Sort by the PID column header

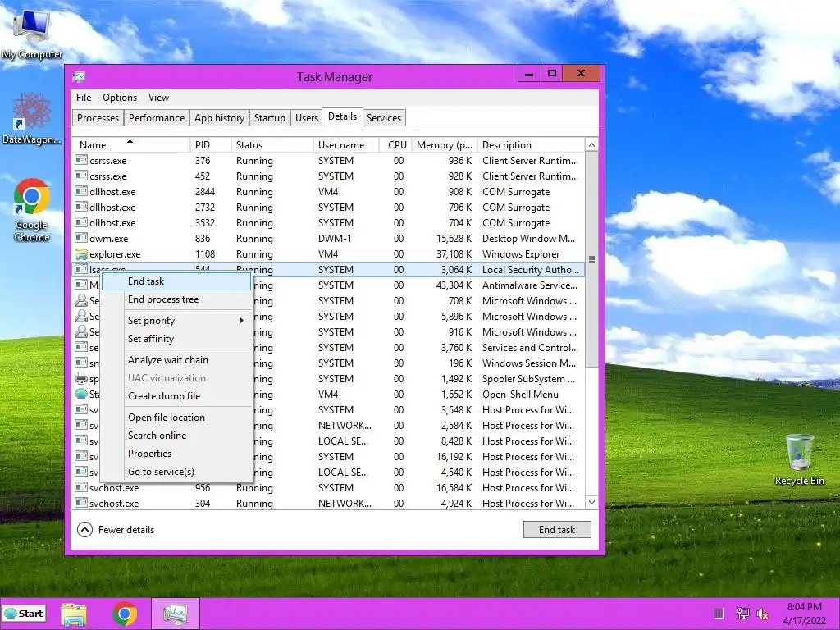(x=211, y=144)
